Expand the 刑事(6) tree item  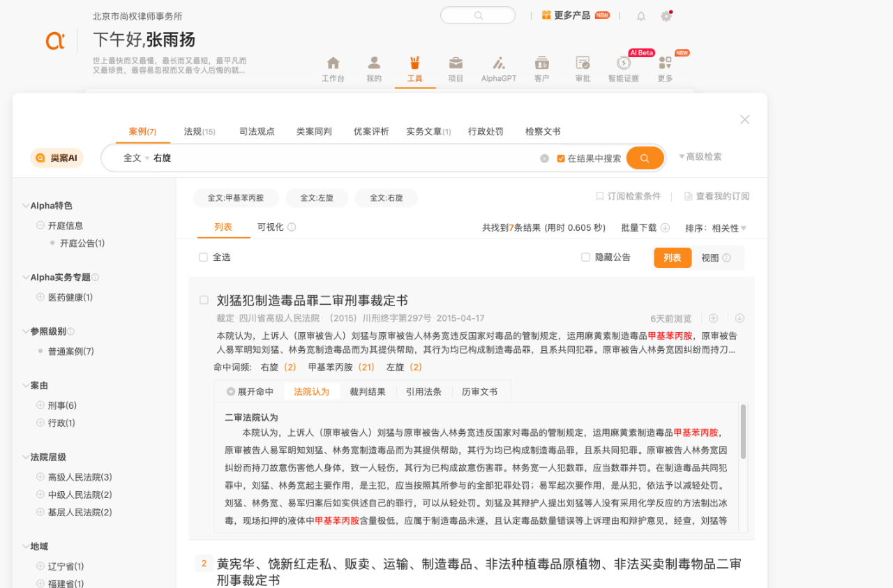(x=40, y=405)
